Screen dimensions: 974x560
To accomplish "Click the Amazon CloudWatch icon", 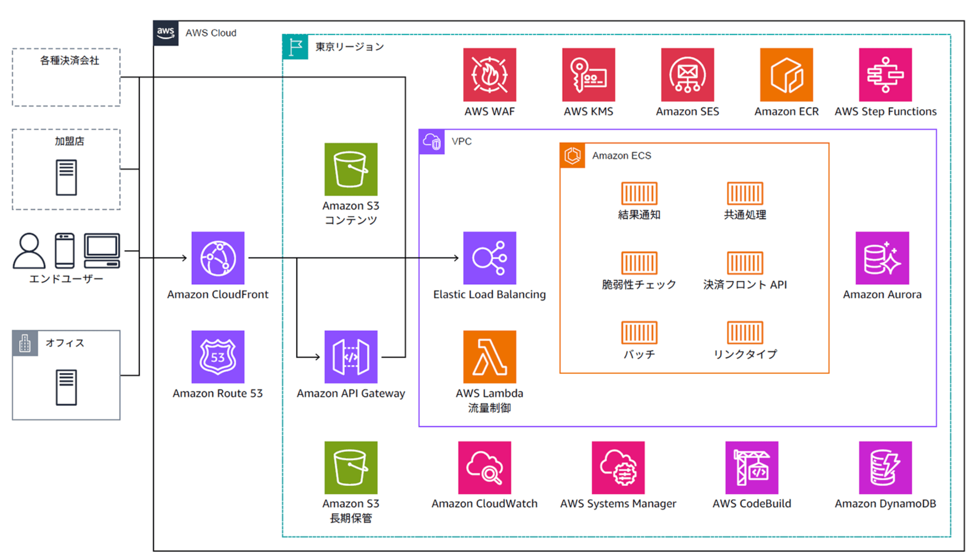I will 484,468.
